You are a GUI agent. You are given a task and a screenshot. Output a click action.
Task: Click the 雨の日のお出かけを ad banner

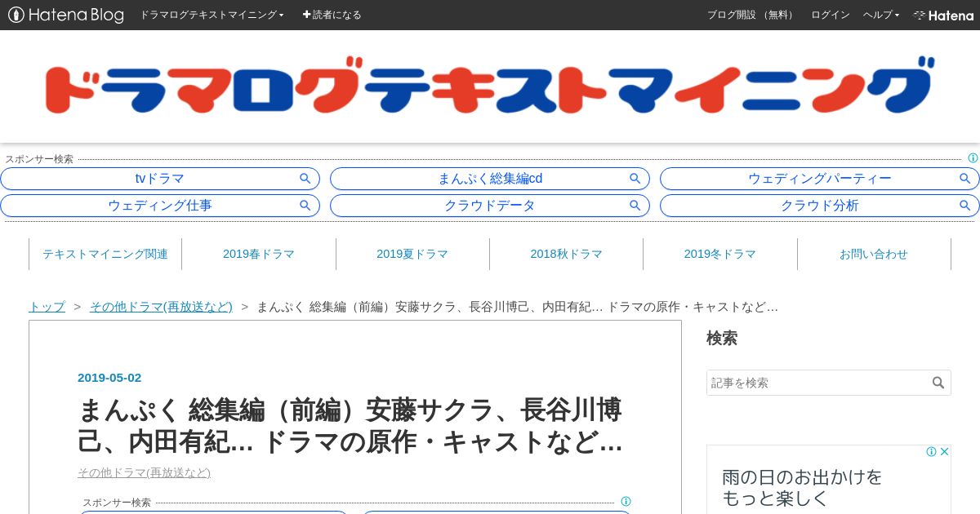tap(828, 480)
